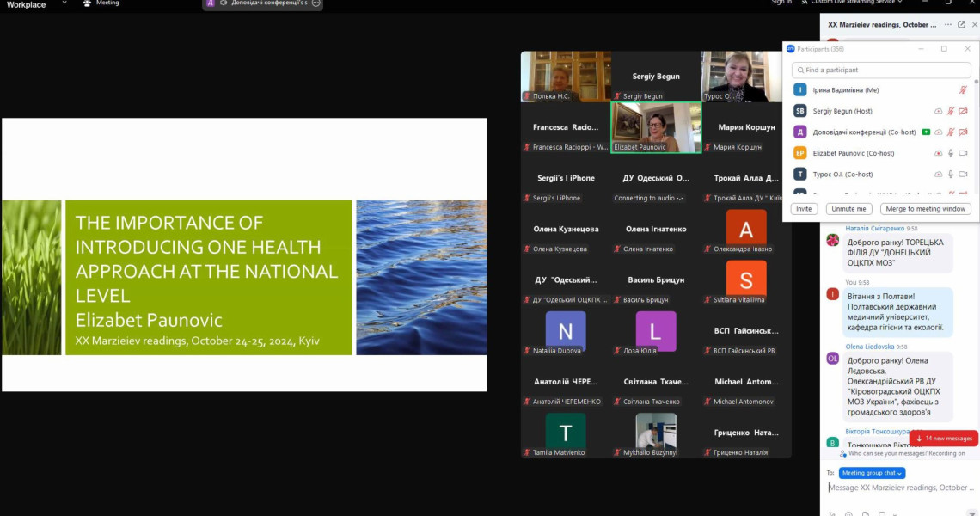980x516 pixels.
Task: Click the Unmute me button
Action: coord(848,209)
